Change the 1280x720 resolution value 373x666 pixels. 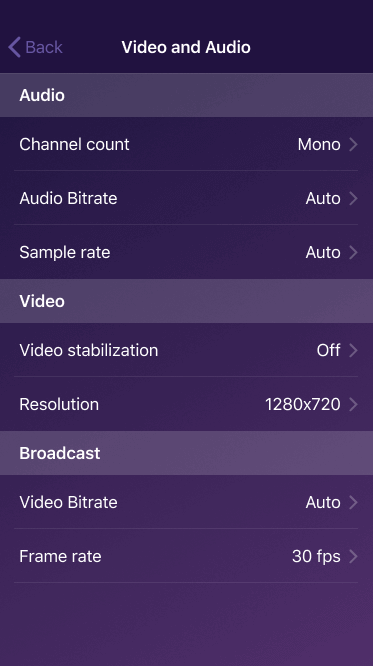click(303, 404)
